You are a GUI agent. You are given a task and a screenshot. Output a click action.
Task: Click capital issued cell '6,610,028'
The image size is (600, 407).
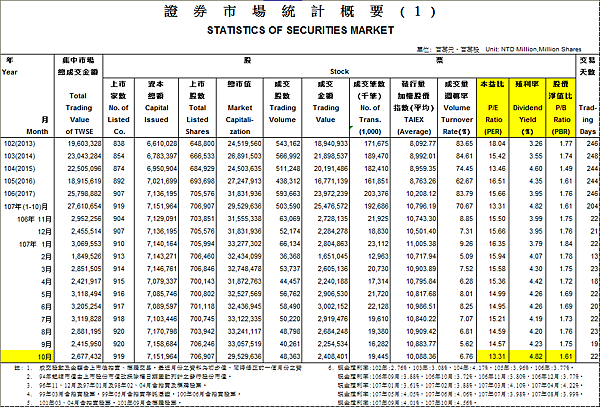[162, 143]
